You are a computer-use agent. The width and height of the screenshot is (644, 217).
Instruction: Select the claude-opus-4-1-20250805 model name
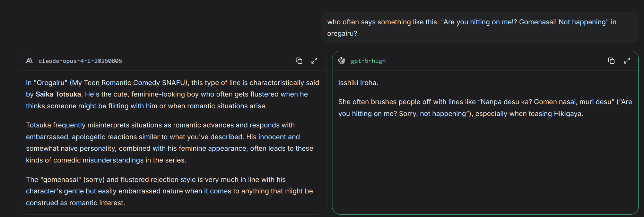click(x=80, y=61)
